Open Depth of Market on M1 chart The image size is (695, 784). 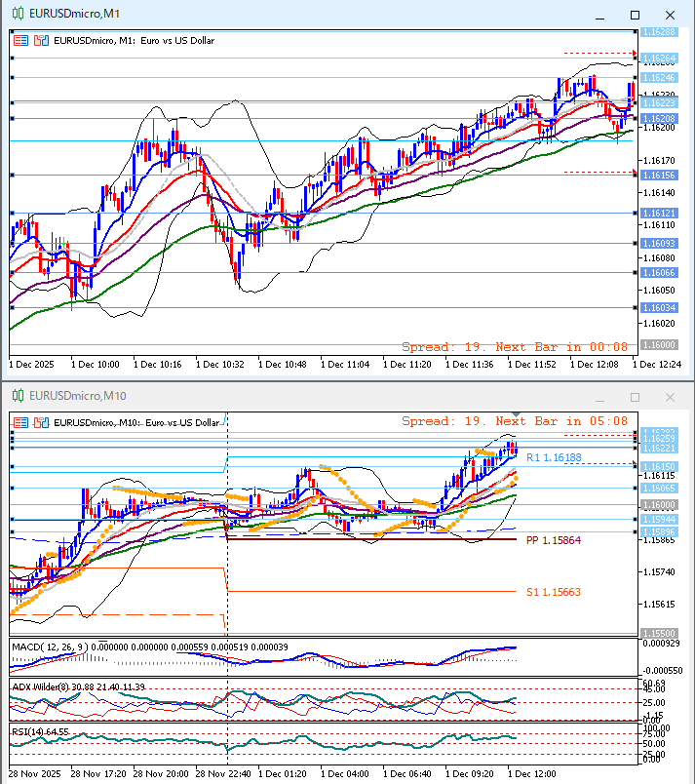(40, 41)
